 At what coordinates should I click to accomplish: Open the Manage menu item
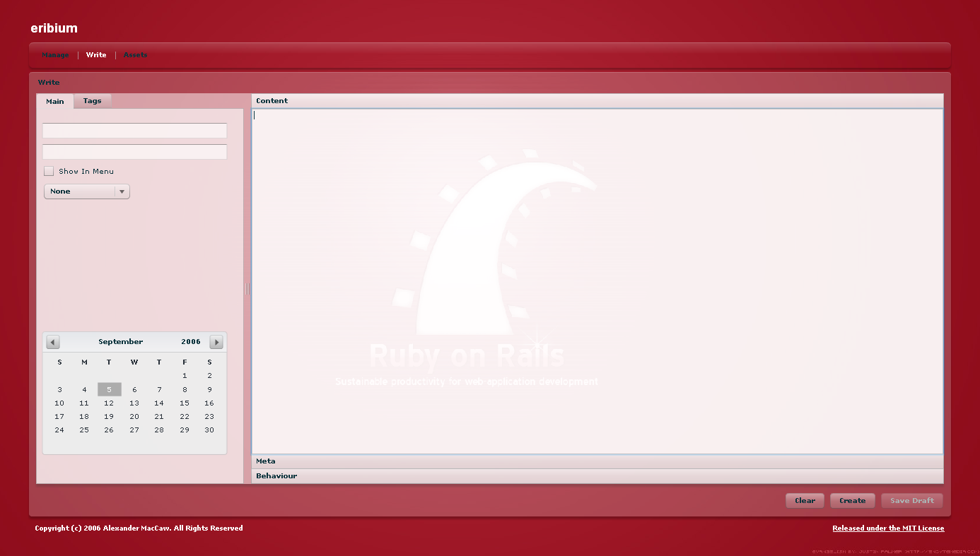click(x=55, y=55)
